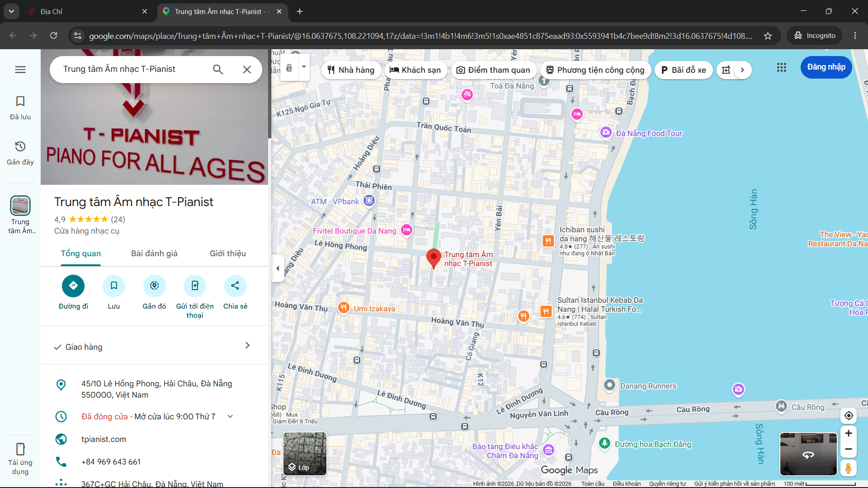868x488 pixels.
Task: Click the Đường đi directions button
Action: click(x=73, y=286)
